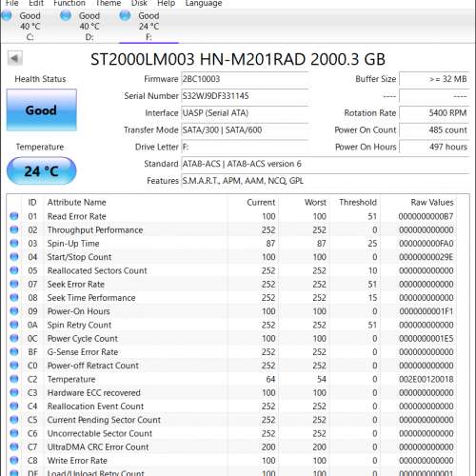This screenshot has height=476, width=476.
Task: Select the Hardware ECC recovered name
Action: [x=93, y=392]
